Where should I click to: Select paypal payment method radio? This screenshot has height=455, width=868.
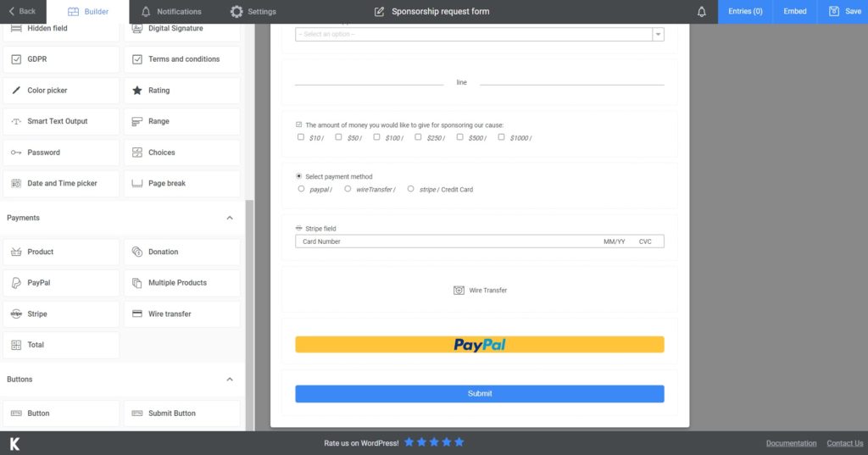click(x=301, y=189)
